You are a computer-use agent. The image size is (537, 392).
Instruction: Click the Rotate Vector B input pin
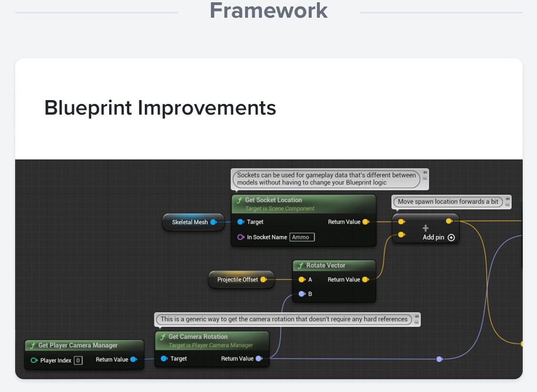[302, 294]
